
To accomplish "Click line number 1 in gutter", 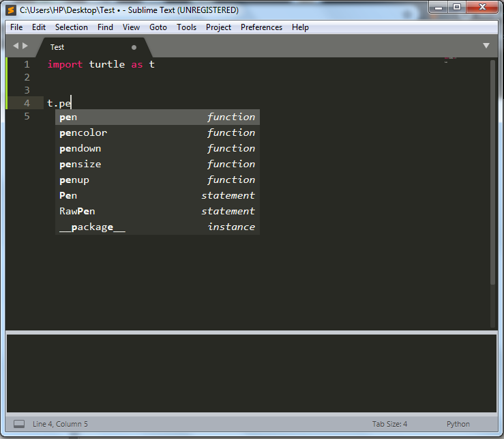I will pyautogui.click(x=27, y=64).
